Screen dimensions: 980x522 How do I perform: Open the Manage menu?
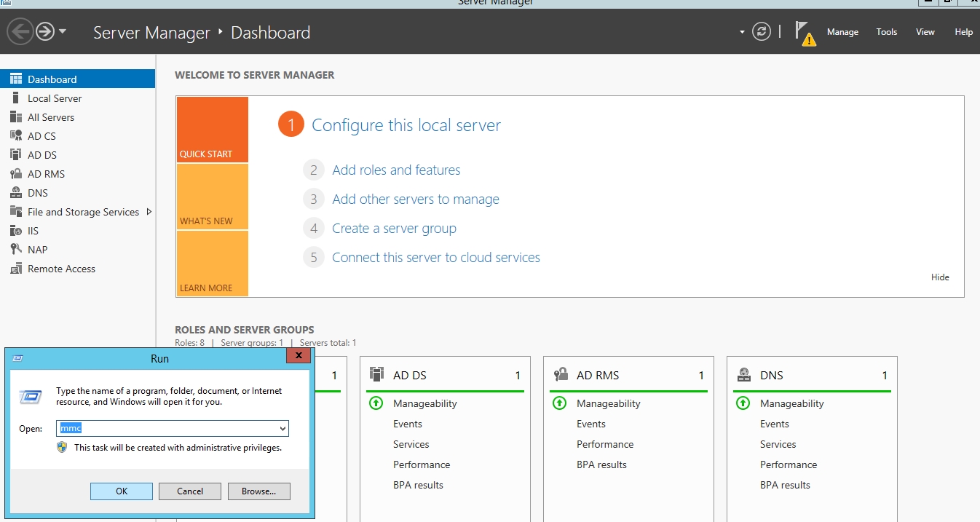pyautogui.click(x=842, y=32)
